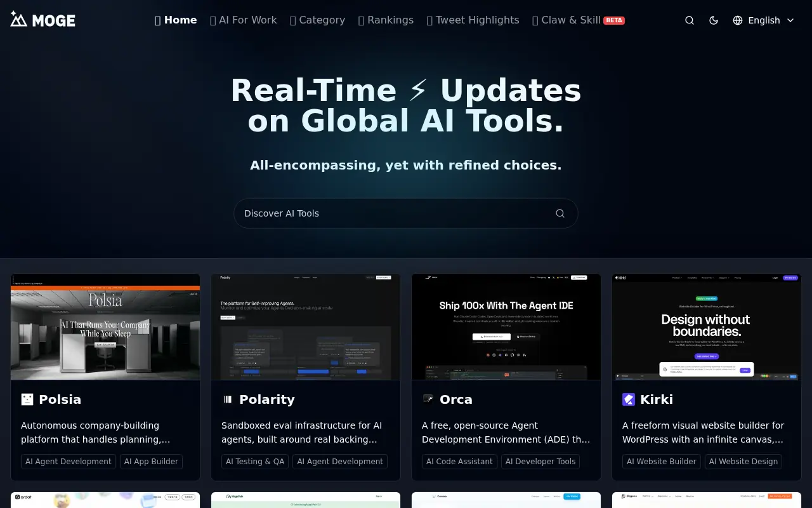The width and height of the screenshot is (812, 508).
Task: Click the Orca logo icon
Action: pyautogui.click(x=428, y=399)
